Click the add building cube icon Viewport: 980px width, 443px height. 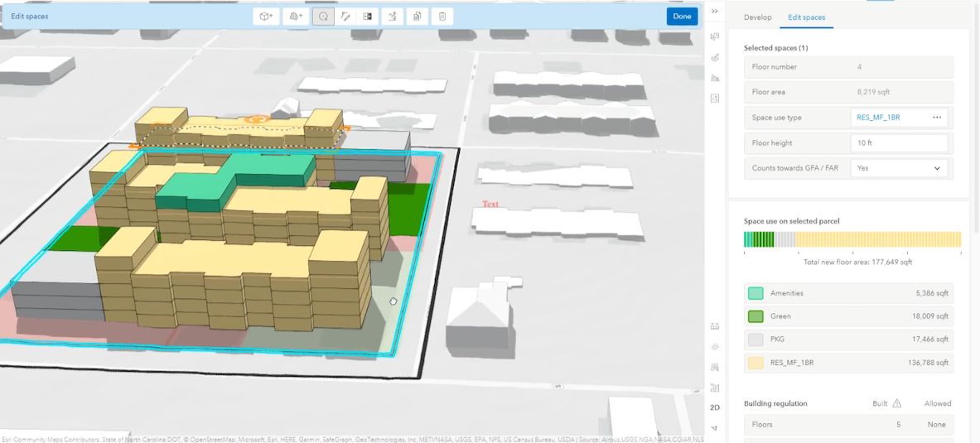pyautogui.click(x=266, y=17)
